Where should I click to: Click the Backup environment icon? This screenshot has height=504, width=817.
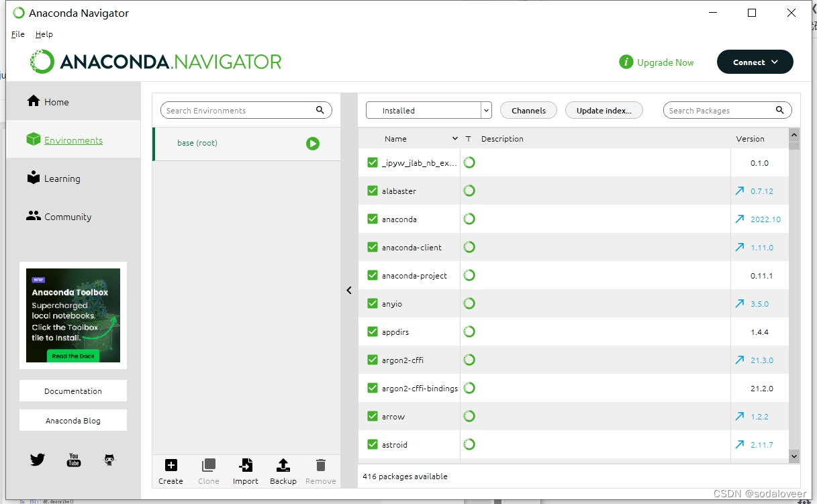click(283, 465)
